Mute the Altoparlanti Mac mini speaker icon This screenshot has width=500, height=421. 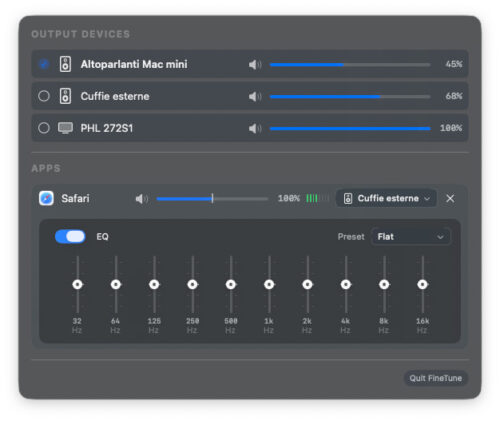[x=255, y=64]
